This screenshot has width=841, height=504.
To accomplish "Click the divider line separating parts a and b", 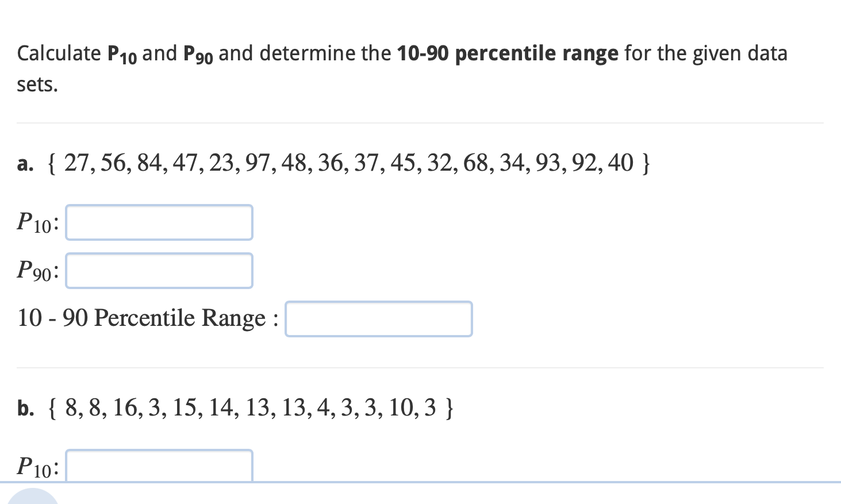I will tap(420, 367).
